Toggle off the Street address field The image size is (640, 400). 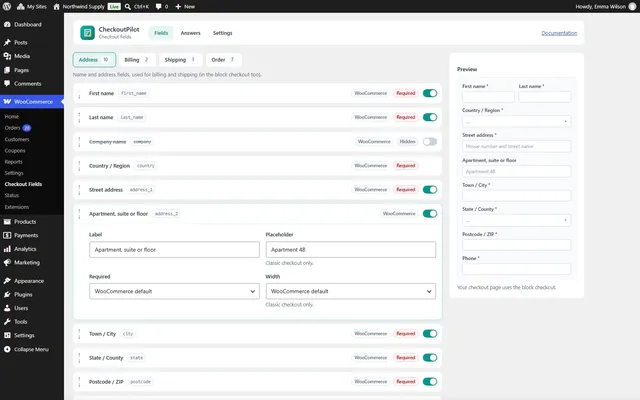click(x=430, y=189)
